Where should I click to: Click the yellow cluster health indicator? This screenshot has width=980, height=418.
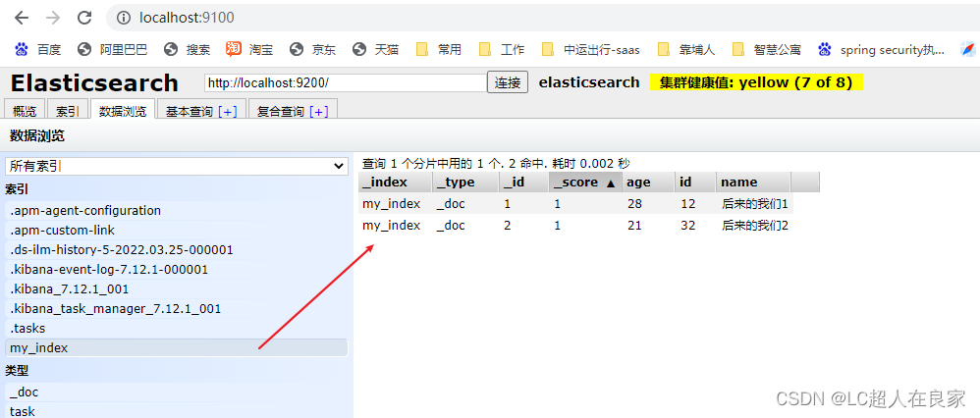tap(756, 82)
